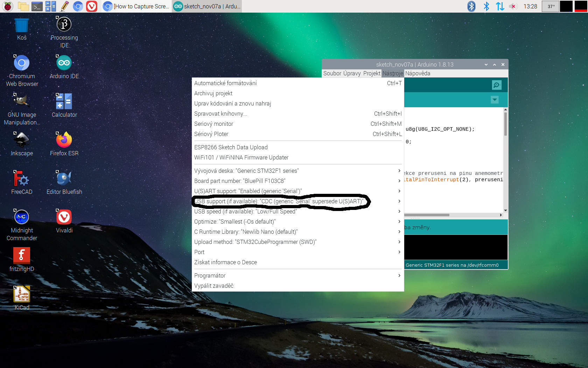Expand USB support submenu entry
This screenshot has width=588, height=368.
tap(297, 201)
